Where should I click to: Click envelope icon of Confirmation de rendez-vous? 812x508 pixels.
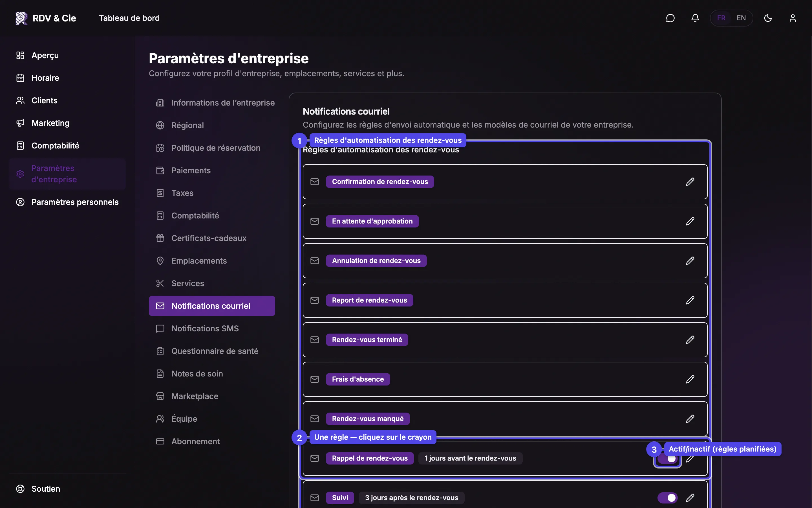tap(314, 182)
